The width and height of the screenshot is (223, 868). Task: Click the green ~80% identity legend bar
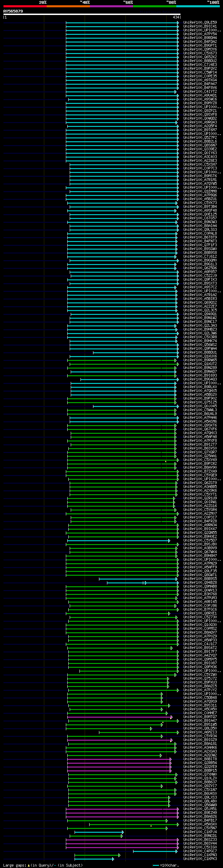coord(154,6)
